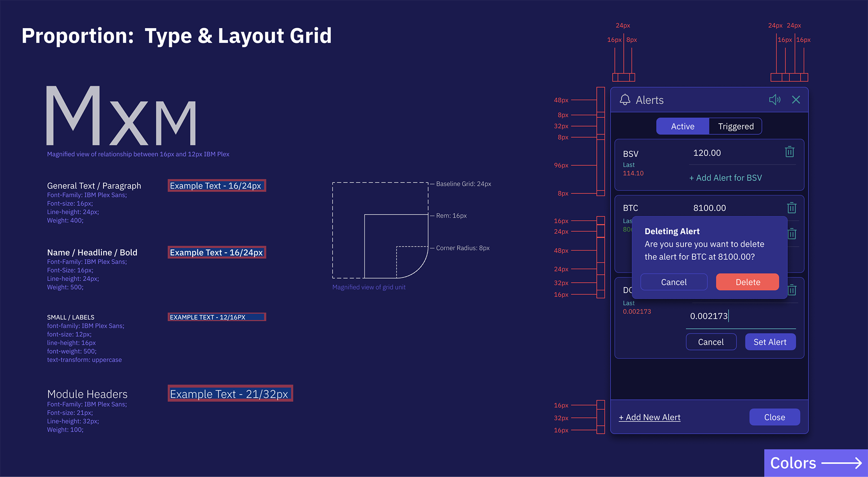868x477 pixels.
Task: Click the BTC symbol label
Action: pyautogui.click(x=631, y=208)
